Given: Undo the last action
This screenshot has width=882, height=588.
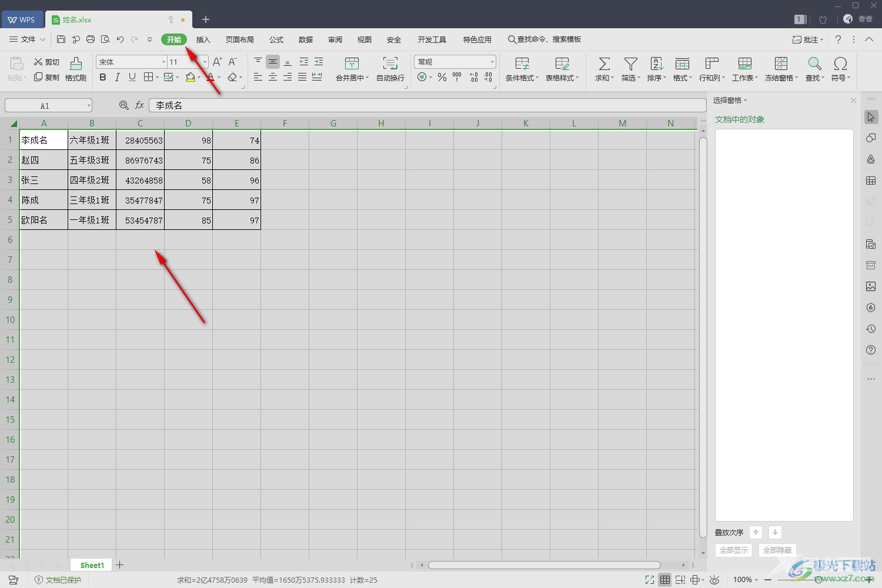Looking at the screenshot, I should [x=120, y=39].
